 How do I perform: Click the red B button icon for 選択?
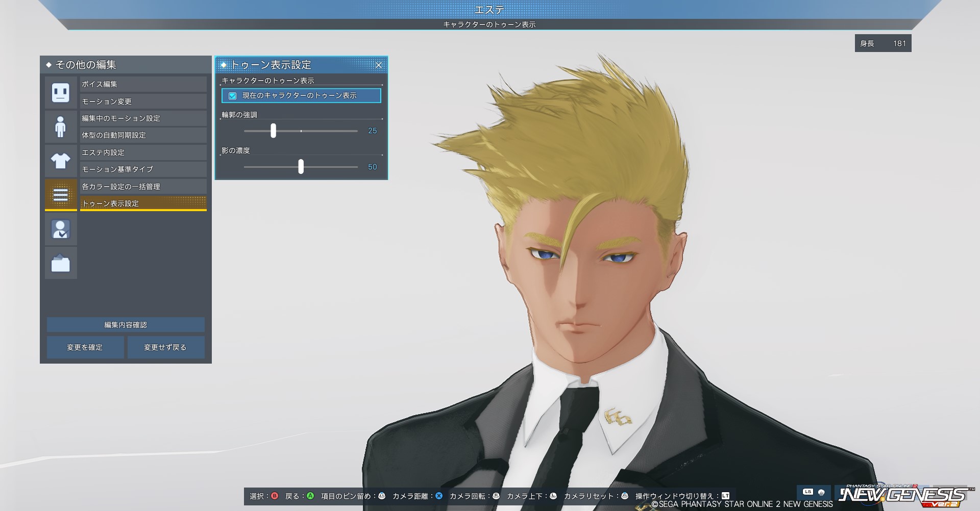(275, 496)
